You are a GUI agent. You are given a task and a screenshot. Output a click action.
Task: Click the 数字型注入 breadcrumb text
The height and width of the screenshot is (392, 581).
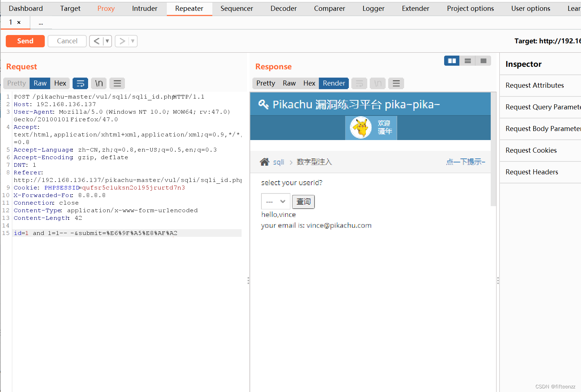(314, 162)
